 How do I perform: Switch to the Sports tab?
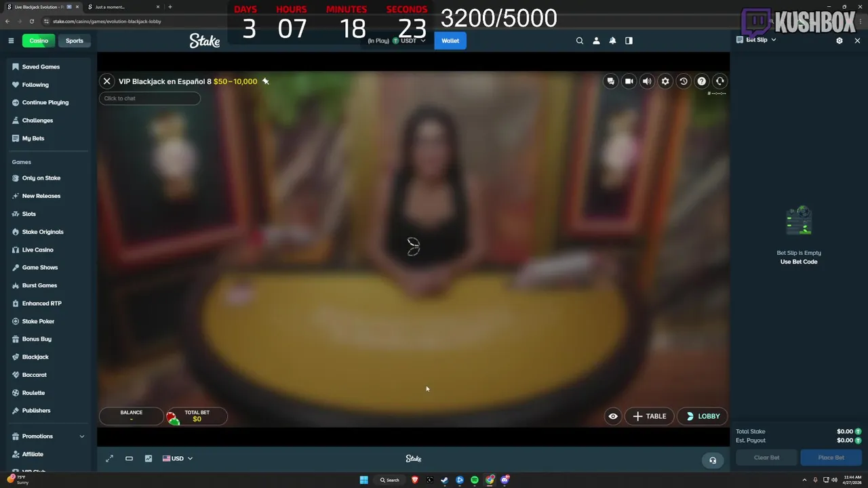click(75, 41)
